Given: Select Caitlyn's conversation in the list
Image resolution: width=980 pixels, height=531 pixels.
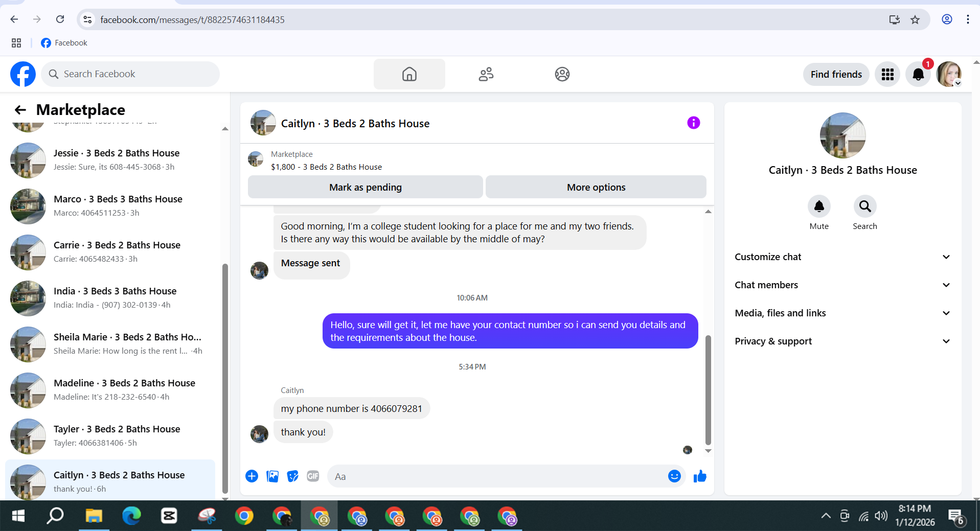Looking at the screenshot, I should (110, 480).
